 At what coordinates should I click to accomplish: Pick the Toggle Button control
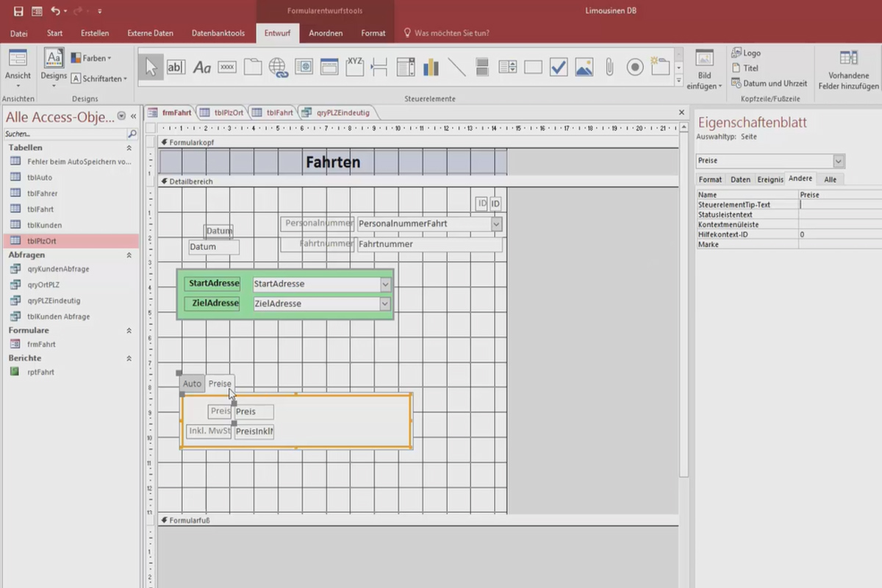(482, 68)
